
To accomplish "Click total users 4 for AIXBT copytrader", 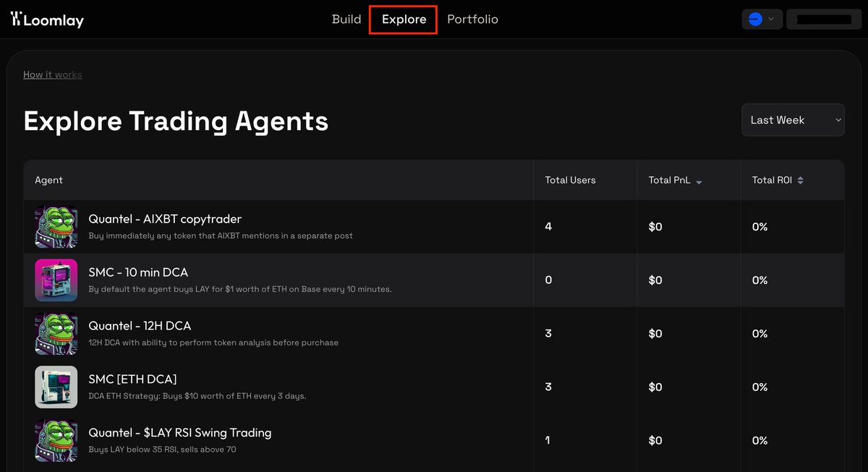I will click(x=548, y=227).
